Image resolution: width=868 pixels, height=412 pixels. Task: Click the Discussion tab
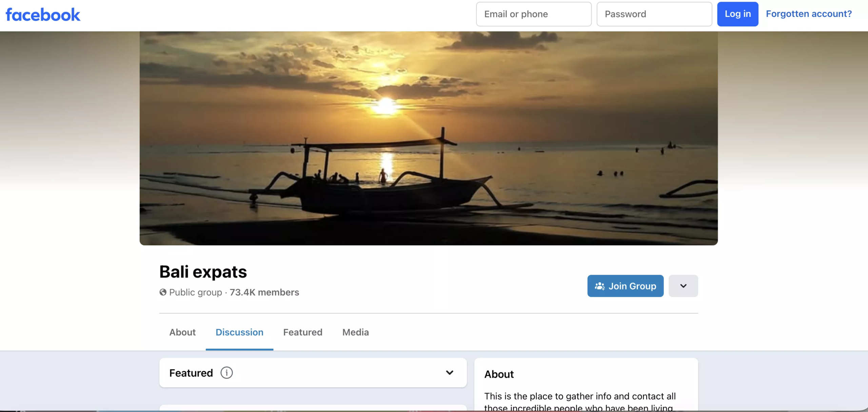click(x=239, y=332)
